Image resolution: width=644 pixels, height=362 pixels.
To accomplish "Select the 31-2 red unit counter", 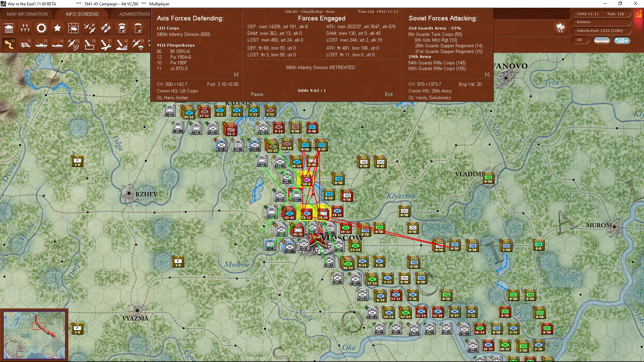I will pos(231,130).
